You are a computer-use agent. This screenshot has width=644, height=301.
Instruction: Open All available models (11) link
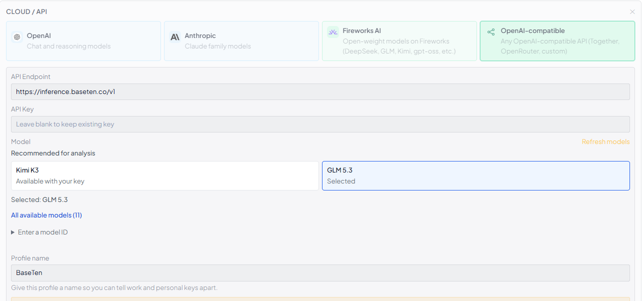(46, 215)
